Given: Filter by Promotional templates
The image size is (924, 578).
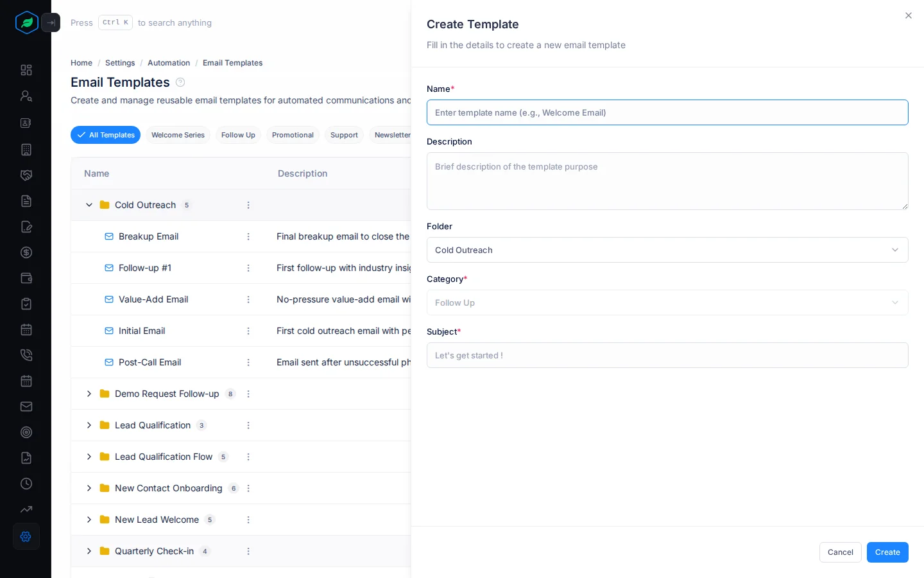Looking at the screenshot, I should click(293, 135).
